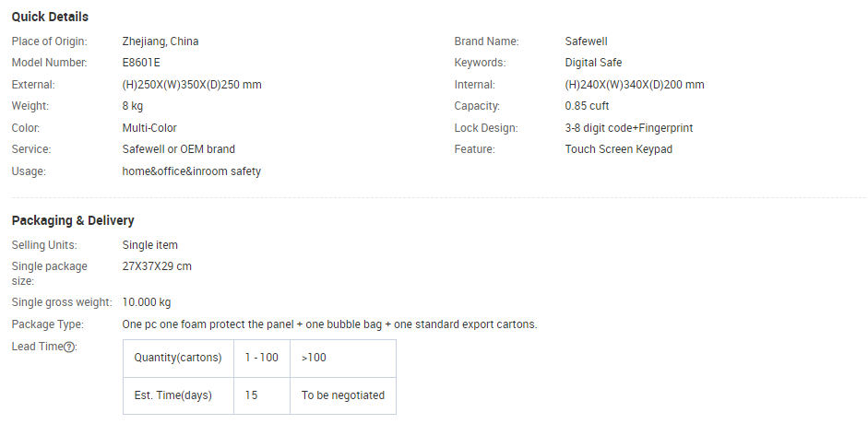Click the Zhejiang, China origin value
This screenshot has width=868, height=424.
[160, 41]
